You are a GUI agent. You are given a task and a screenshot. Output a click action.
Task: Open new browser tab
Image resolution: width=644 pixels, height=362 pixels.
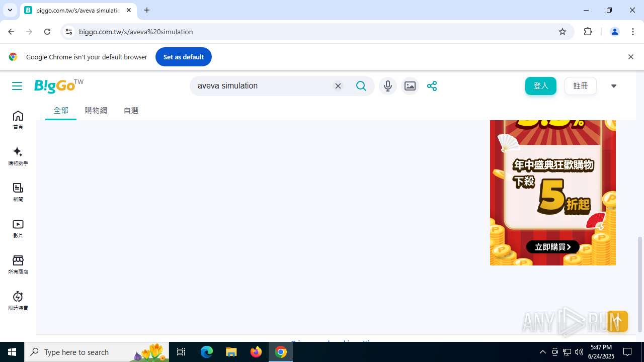147,10
